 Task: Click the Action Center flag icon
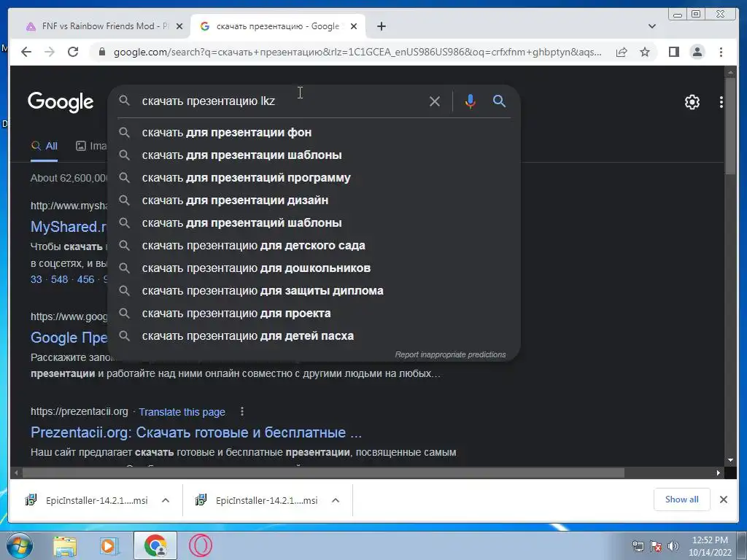coord(656,546)
